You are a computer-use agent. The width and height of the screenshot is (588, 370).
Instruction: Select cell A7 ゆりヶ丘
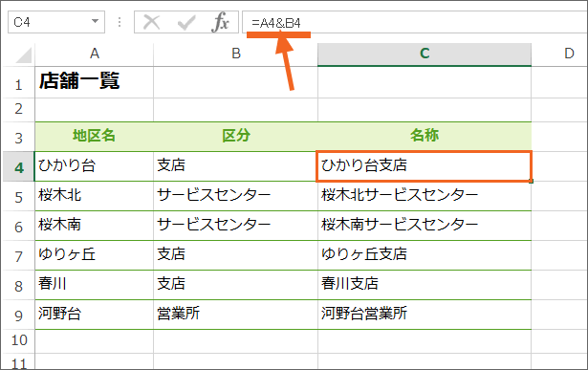94,255
